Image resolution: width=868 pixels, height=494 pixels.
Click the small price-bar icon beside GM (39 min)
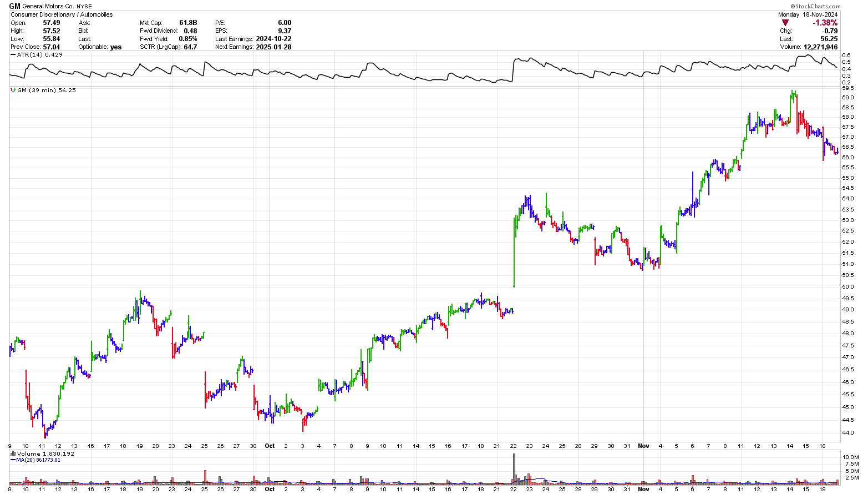(x=13, y=90)
